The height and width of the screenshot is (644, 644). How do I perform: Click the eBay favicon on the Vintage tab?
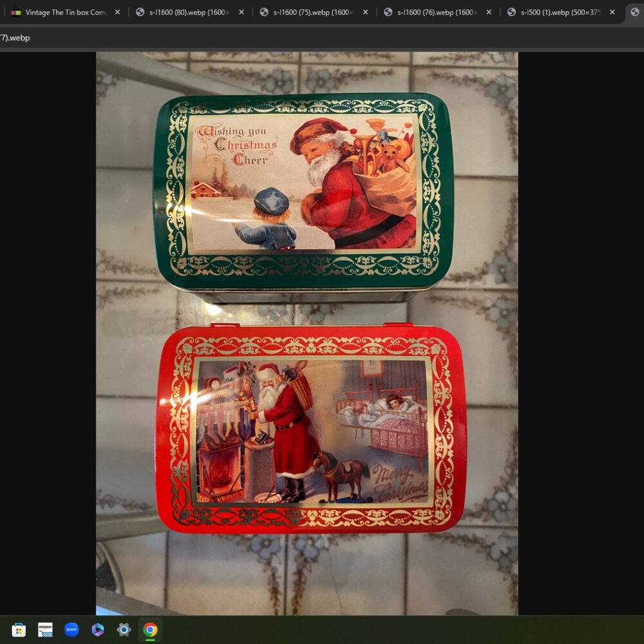pos(16,12)
